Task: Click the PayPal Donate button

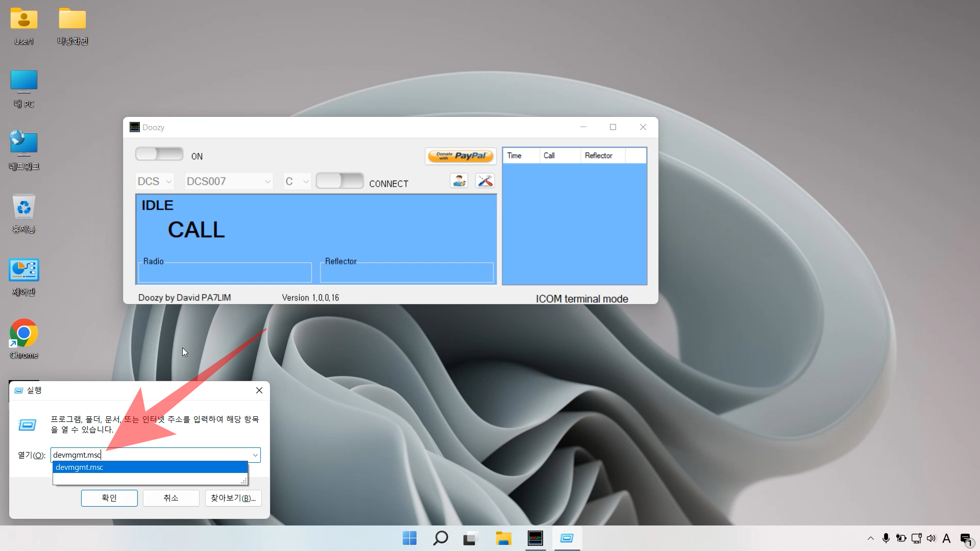Action: coord(460,156)
